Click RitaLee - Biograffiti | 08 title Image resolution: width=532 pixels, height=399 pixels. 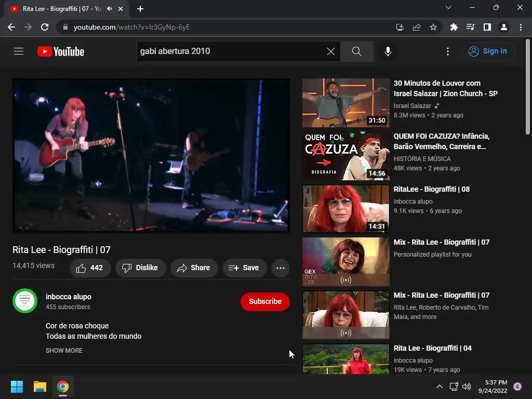coord(432,189)
